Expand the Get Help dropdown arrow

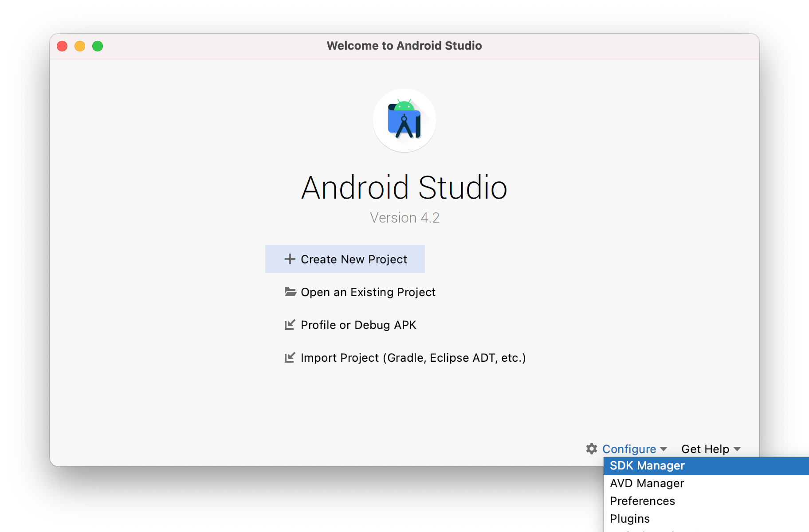pyautogui.click(x=737, y=449)
